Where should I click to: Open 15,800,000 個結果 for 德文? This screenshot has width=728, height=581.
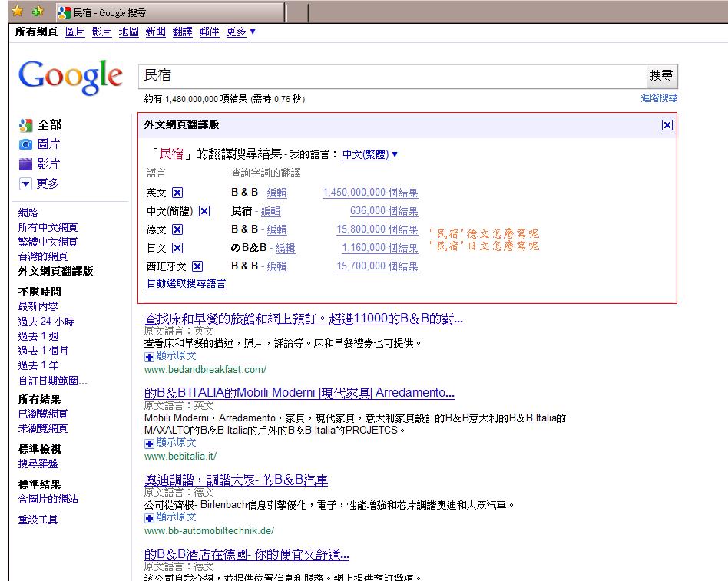coord(378,229)
